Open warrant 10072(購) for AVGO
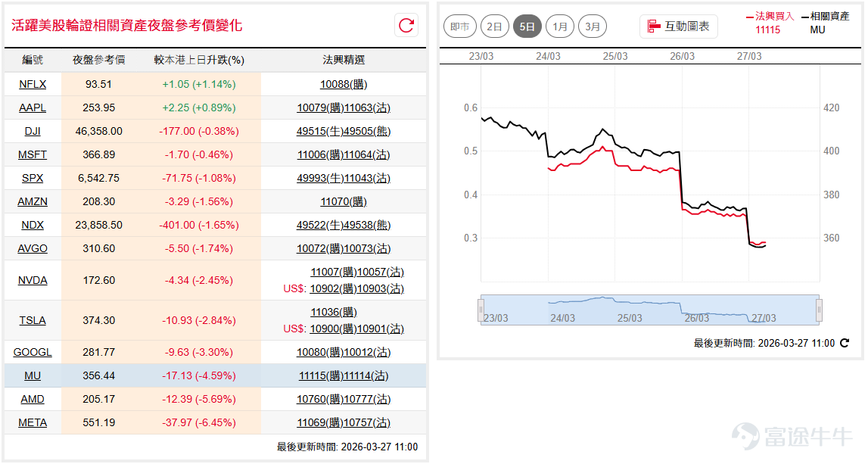 (320, 248)
